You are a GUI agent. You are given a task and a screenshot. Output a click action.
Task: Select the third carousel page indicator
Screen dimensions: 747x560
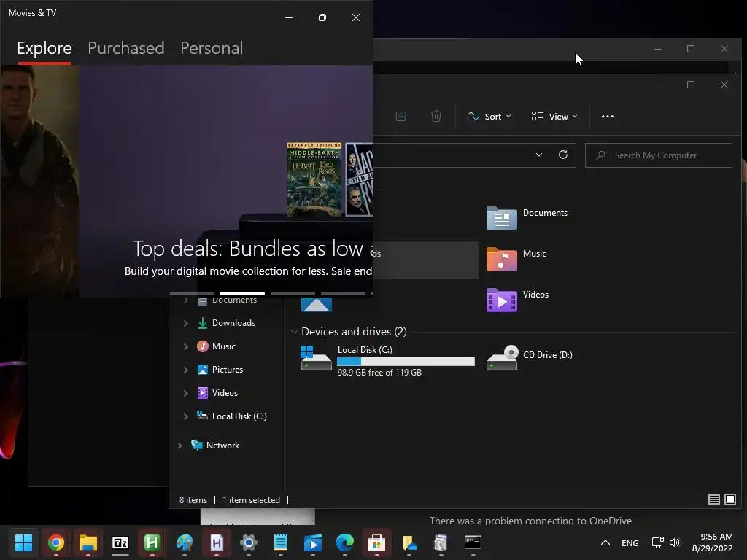[x=293, y=293]
